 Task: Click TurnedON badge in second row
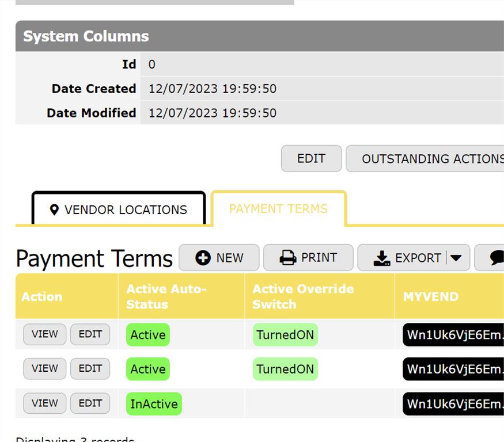coord(285,369)
